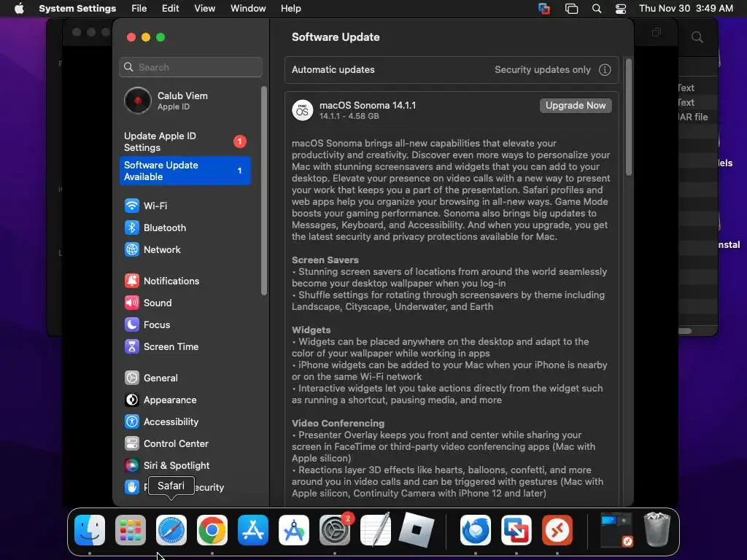
Task: Click the settings Search field
Action: pyautogui.click(x=190, y=67)
